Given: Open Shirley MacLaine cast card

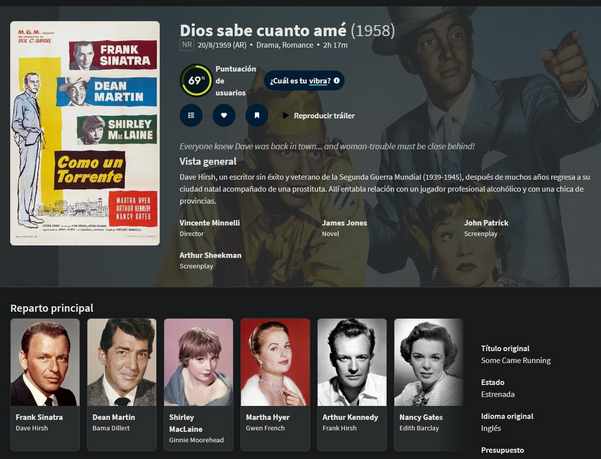Looking at the screenshot, I should point(199,384).
